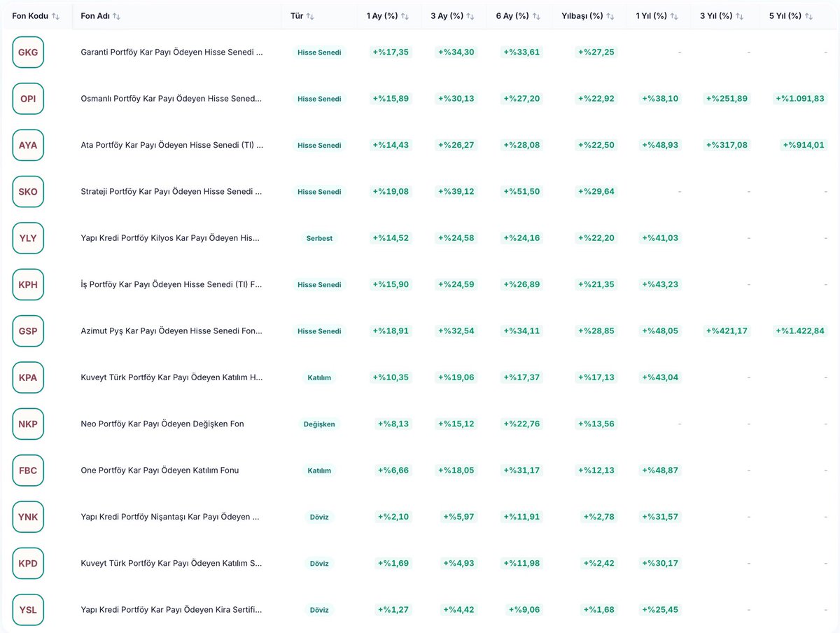The width and height of the screenshot is (840, 633).
Task: Open Yapı Kredi Portföy Kilyos fund name
Action: 170,238
